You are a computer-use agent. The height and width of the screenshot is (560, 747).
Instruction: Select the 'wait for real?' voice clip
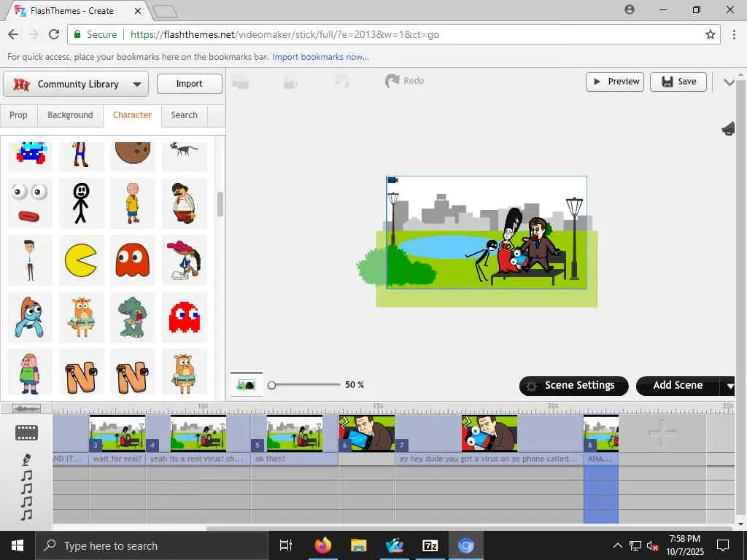[117, 459]
